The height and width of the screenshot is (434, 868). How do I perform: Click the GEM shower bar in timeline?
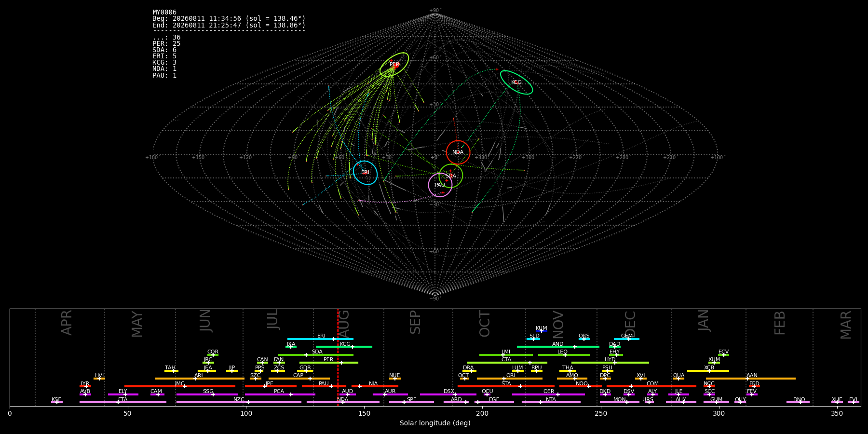click(626, 339)
